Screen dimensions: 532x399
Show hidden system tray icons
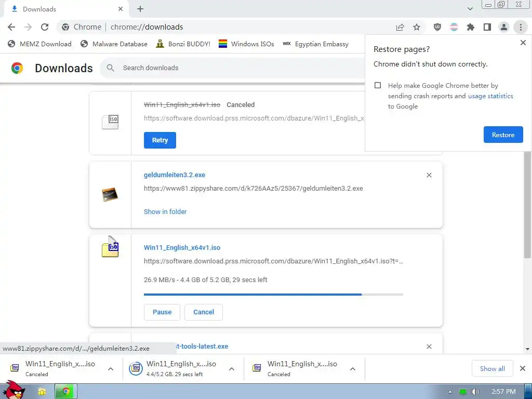pos(450,392)
